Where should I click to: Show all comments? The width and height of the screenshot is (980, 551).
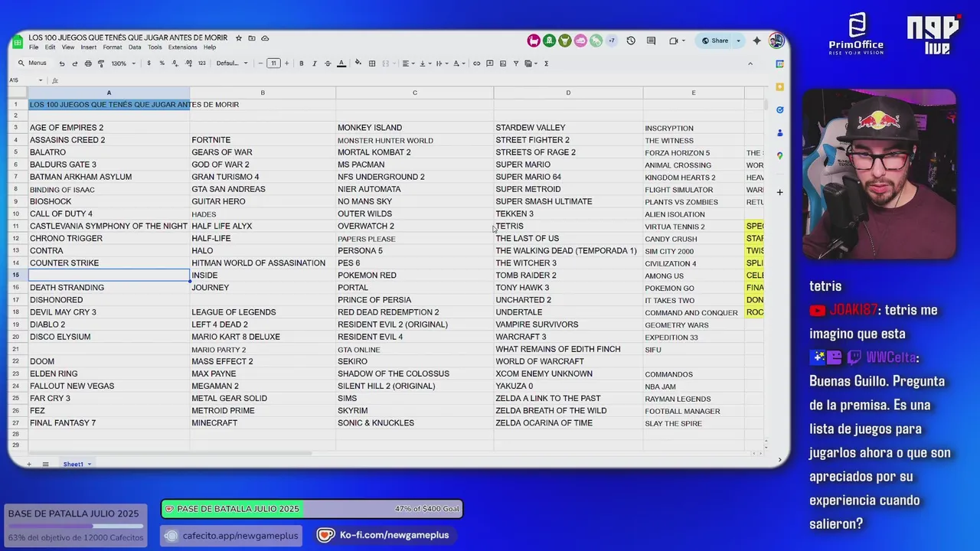click(x=651, y=41)
